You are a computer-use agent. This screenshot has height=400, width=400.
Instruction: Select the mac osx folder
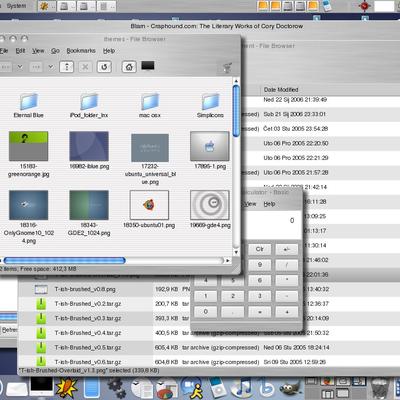[x=150, y=106]
